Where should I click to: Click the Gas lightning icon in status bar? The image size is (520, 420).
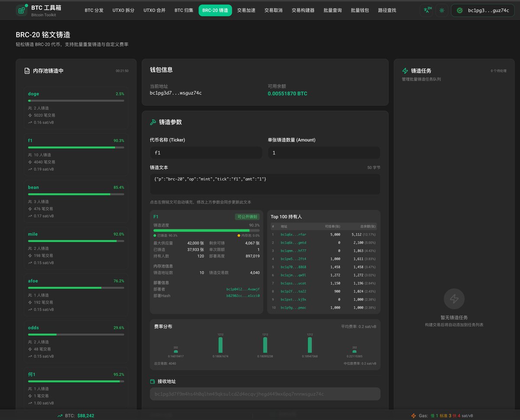(x=413, y=416)
